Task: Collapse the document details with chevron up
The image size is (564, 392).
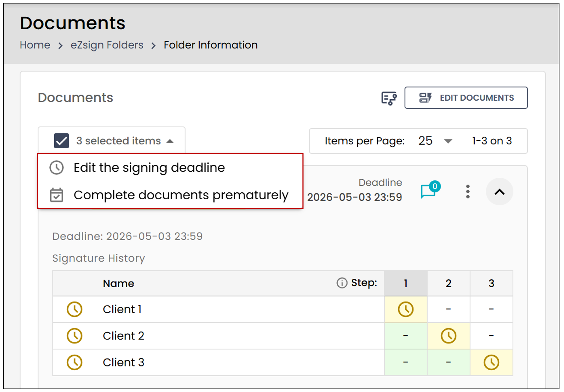Action: click(x=499, y=192)
